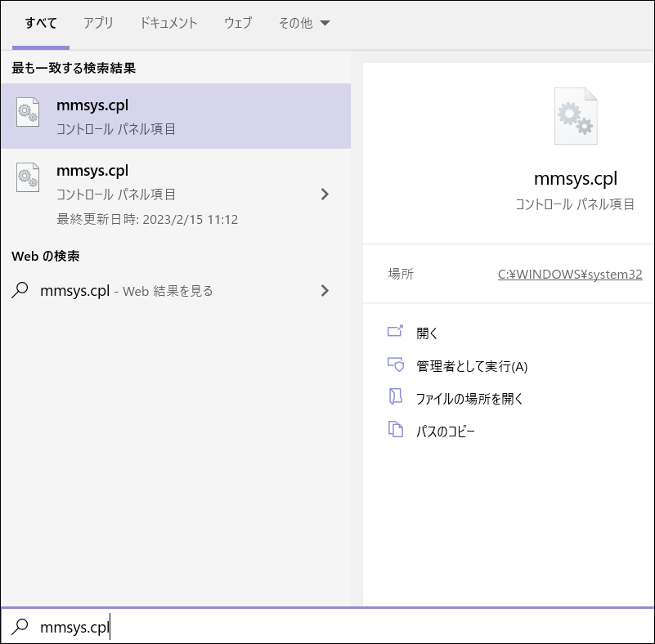Open the C:\WINDOWS\system32 location link
Screen dimensions: 655x644
570,275
